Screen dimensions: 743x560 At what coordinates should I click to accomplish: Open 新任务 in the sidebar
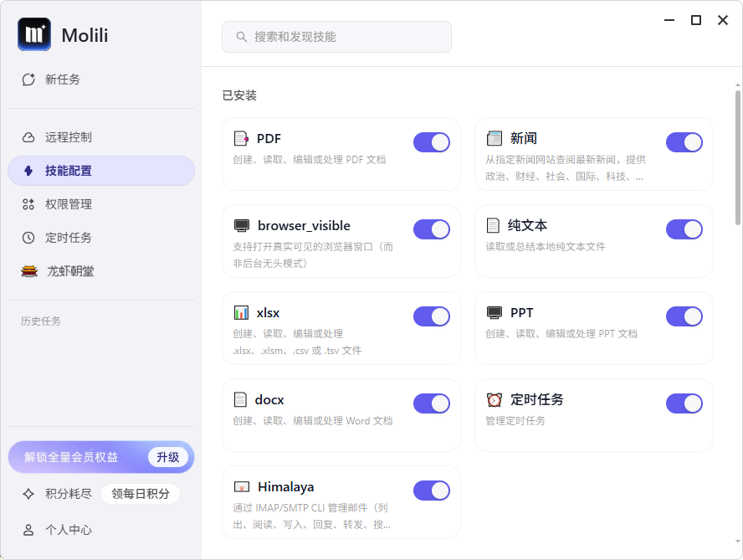(101, 80)
